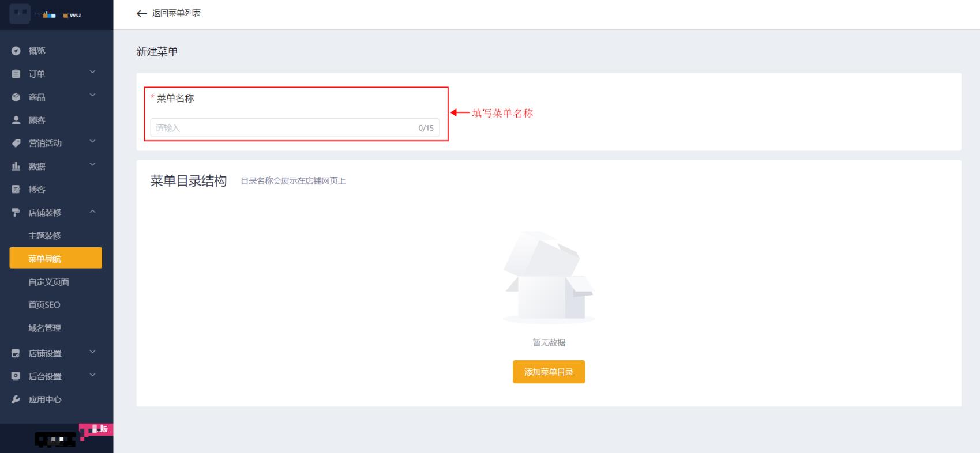Click the 应用中心 wrench icon
Viewport: 980px width, 453px height.
tap(16, 399)
